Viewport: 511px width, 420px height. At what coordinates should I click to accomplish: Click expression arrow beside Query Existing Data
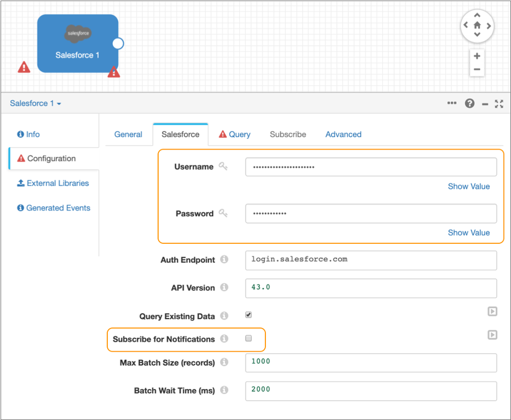click(492, 311)
